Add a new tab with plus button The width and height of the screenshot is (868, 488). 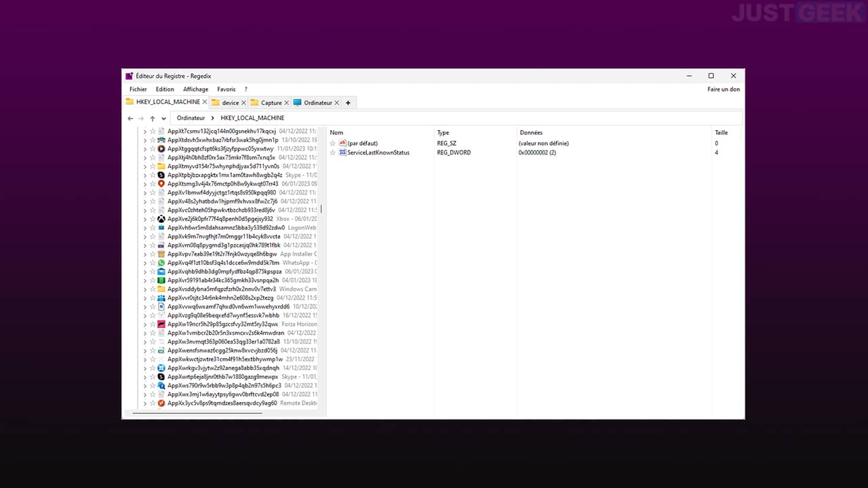(349, 103)
